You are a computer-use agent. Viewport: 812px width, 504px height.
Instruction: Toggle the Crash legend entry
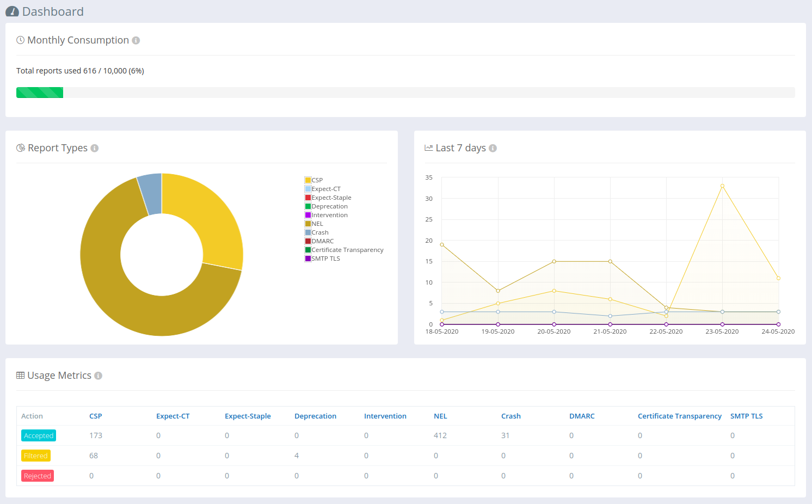[317, 232]
